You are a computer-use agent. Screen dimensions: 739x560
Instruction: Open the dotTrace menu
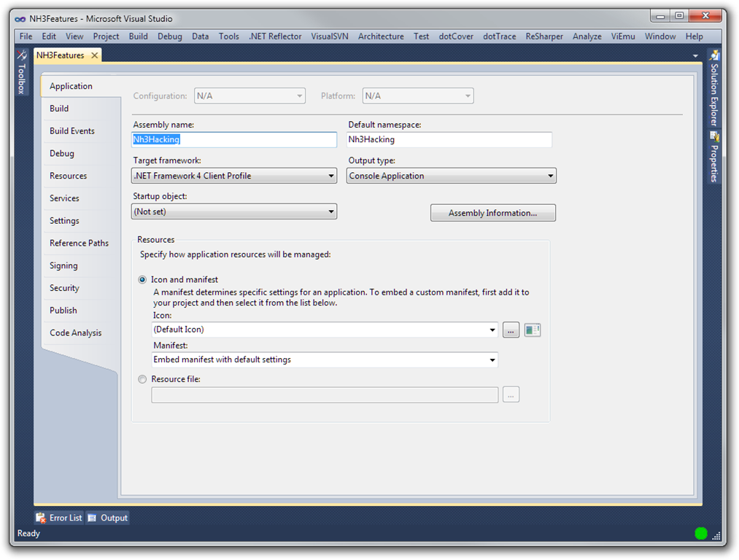coord(499,36)
